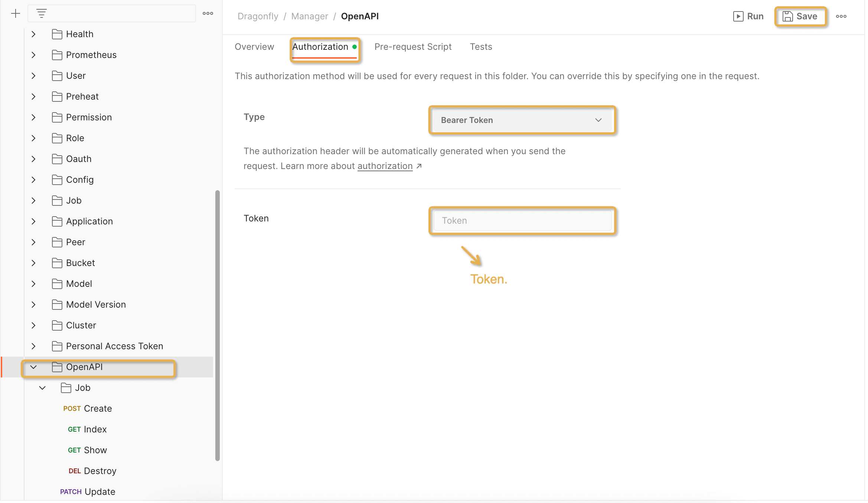Collapse the nested Job folder under OpenAPI

coord(42,388)
